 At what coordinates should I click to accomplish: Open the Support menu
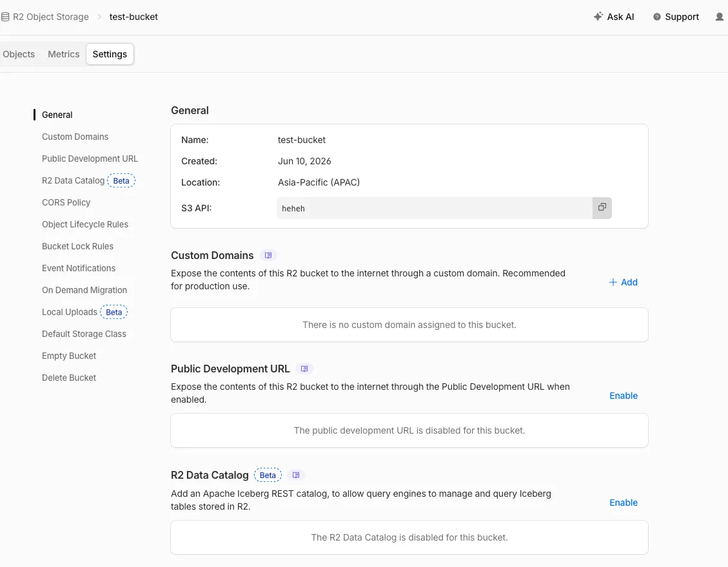pyautogui.click(x=676, y=17)
